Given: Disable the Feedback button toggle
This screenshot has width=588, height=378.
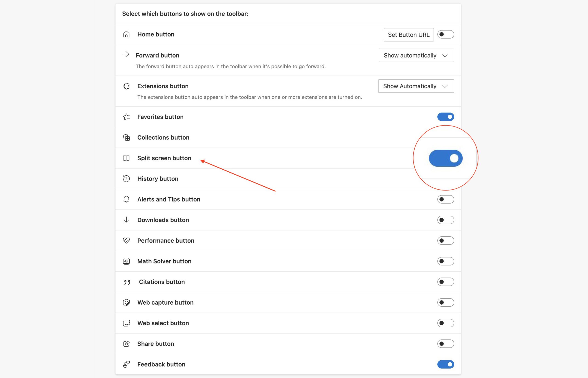Looking at the screenshot, I should point(445,364).
